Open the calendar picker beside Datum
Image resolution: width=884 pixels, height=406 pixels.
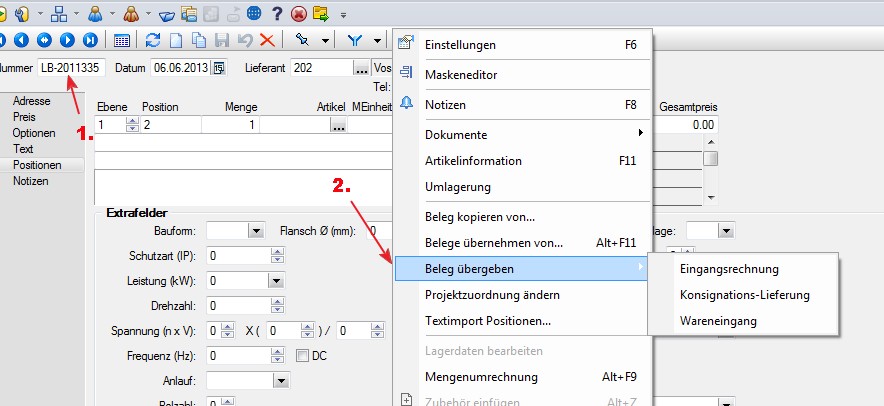(x=219, y=68)
